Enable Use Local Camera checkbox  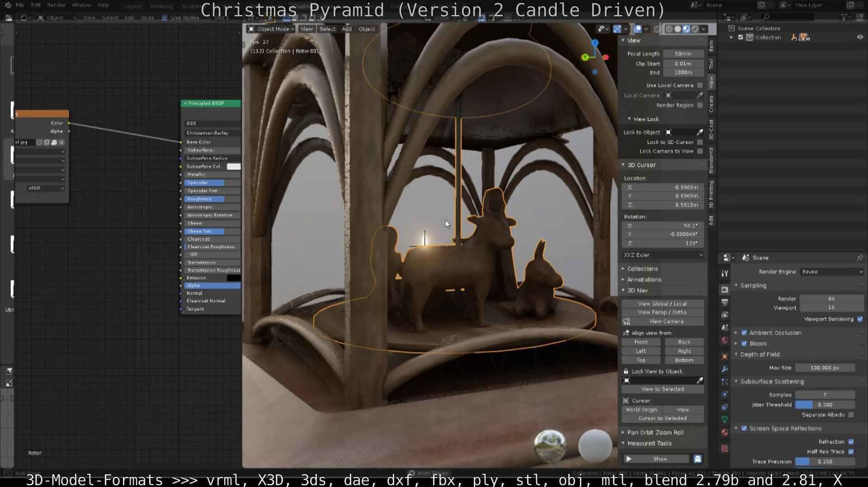coord(700,85)
